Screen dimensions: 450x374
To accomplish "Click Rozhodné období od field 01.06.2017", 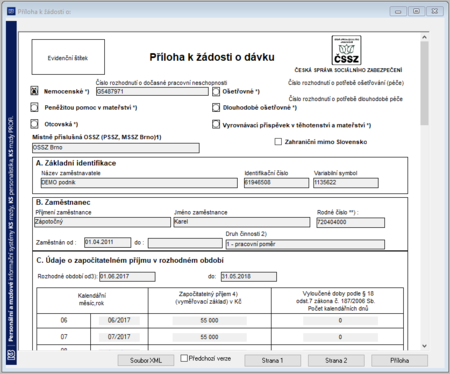I will coord(127,277).
